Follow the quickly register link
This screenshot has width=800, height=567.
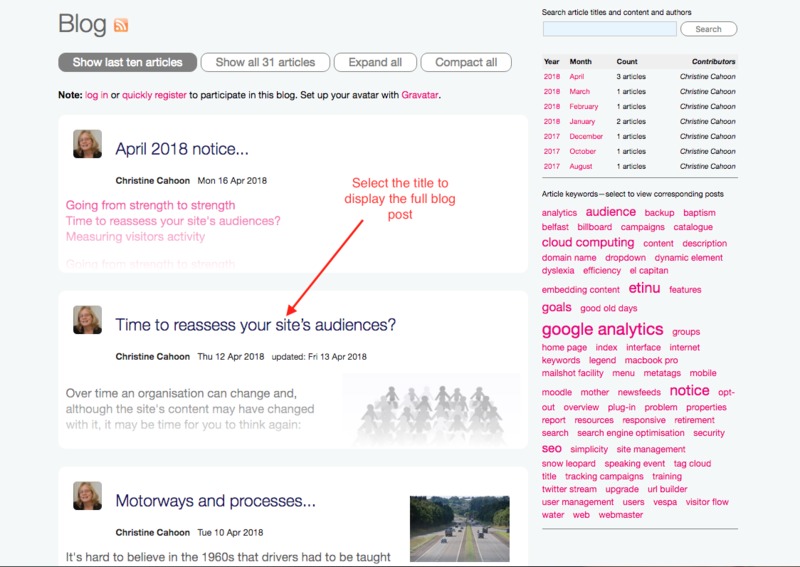(154, 95)
